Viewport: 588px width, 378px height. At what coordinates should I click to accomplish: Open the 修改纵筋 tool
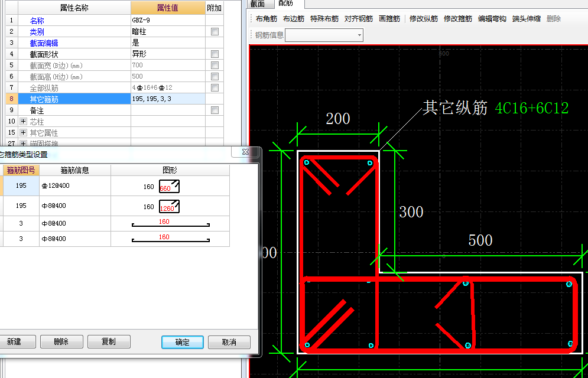(423, 19)
